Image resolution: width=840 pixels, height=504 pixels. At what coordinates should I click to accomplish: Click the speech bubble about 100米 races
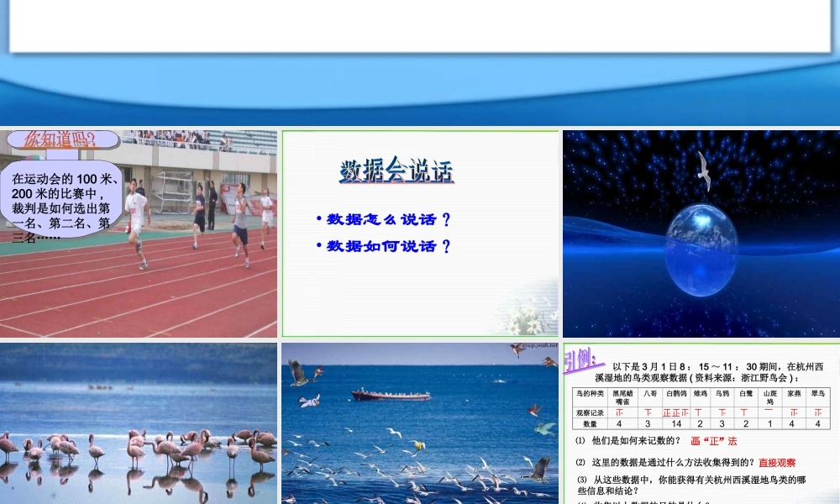coord(60,204)
